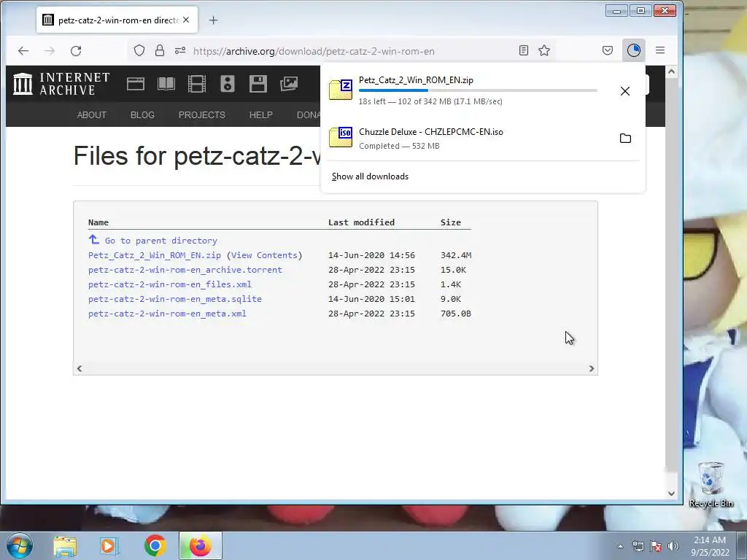Click the zip download progress bar
This screenshot has width=747, height=560.
tap(478, 90)
